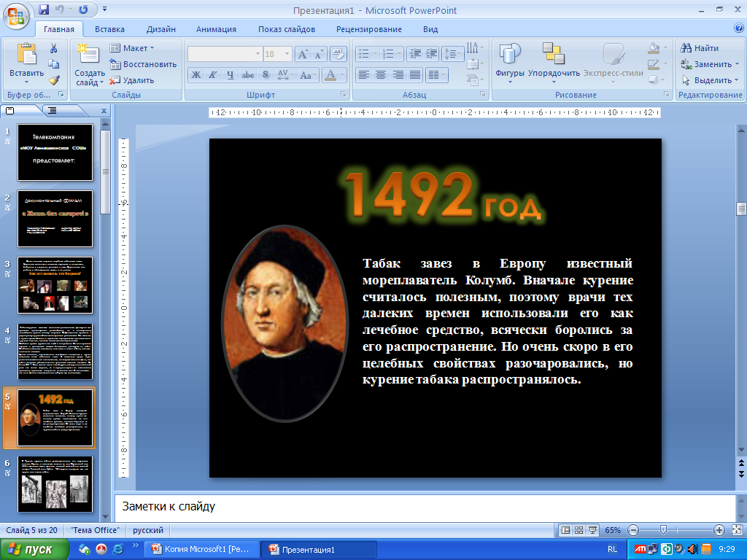The image size is (747, 560).
Task: Click Выделить select button
Action: tap(709, 80)
